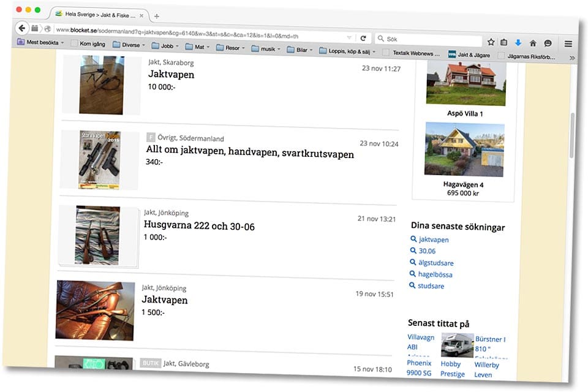Open the Jägarnas Riksförb... bookmark
Image resolution: width=588 pixels, height=392 pixels.
click(x=527, y=56)
